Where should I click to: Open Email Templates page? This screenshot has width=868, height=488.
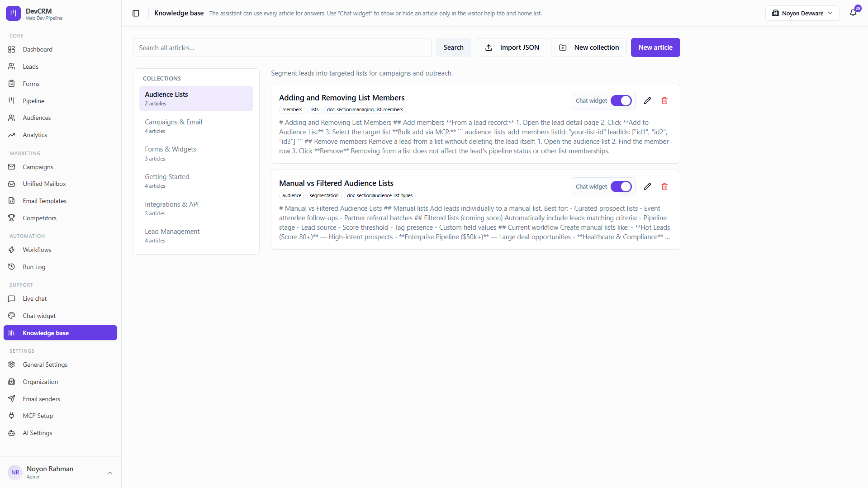(60, 201)
